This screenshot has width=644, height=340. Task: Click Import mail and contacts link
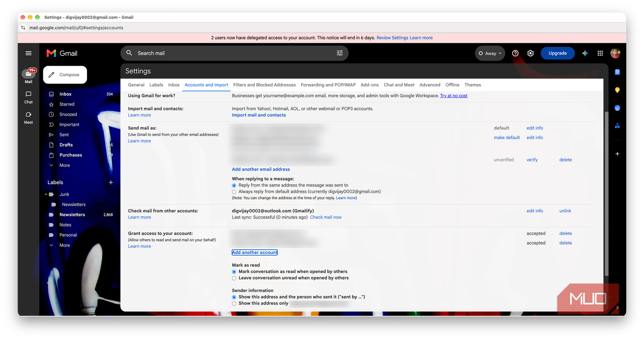259,115
